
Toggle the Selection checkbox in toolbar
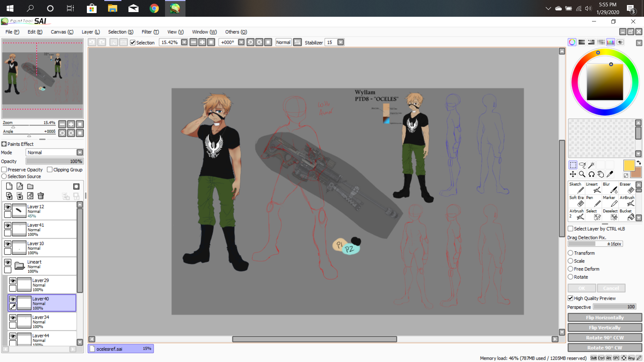point(133,43)
